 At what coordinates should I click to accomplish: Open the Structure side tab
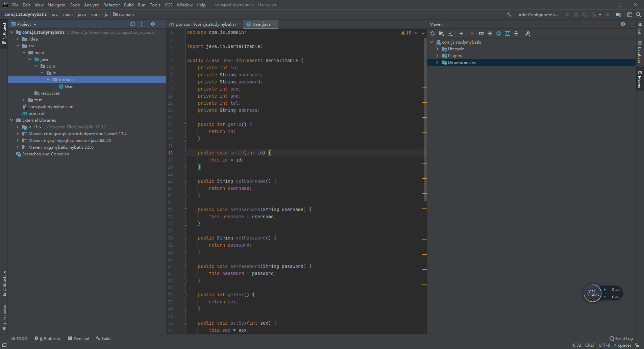pos(4,283)
